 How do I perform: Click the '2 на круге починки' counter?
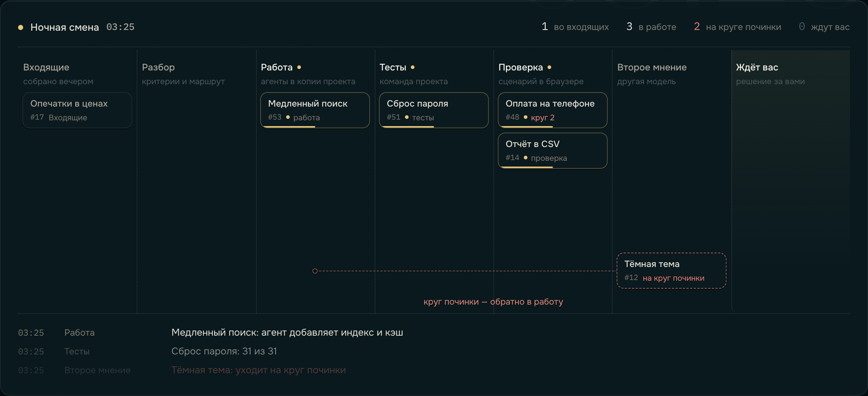coord(737,27)
